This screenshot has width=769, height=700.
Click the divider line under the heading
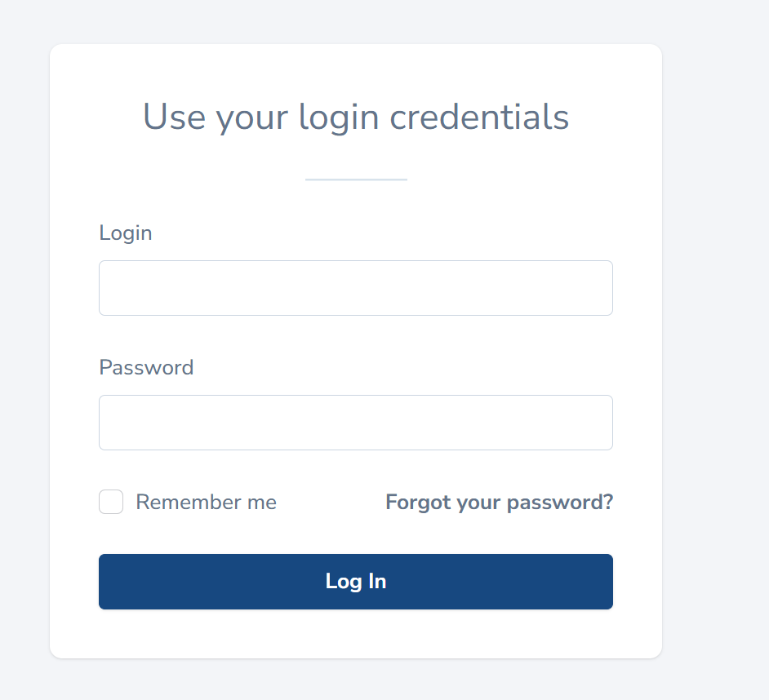pyautogui.click(x=356, y=179)
